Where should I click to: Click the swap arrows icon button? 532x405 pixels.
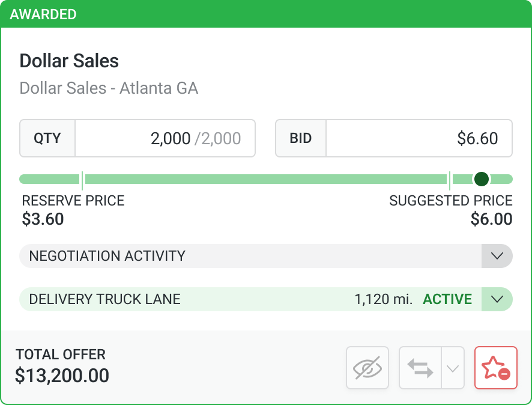coord(420,368)
